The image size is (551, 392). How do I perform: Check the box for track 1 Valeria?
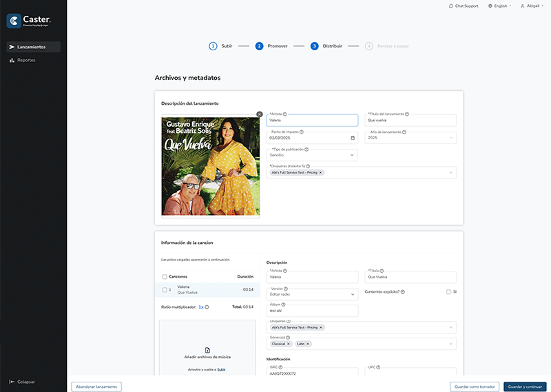tap(164, 289)
